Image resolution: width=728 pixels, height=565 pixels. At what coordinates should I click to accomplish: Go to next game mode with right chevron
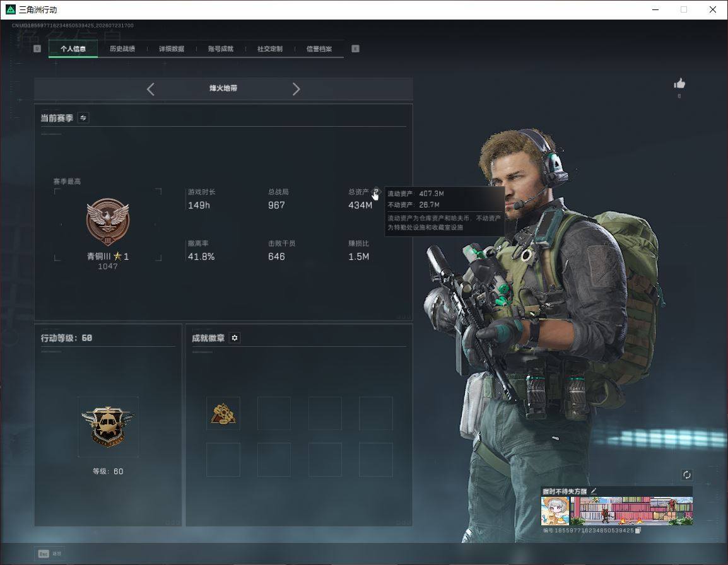click(296, 89)
